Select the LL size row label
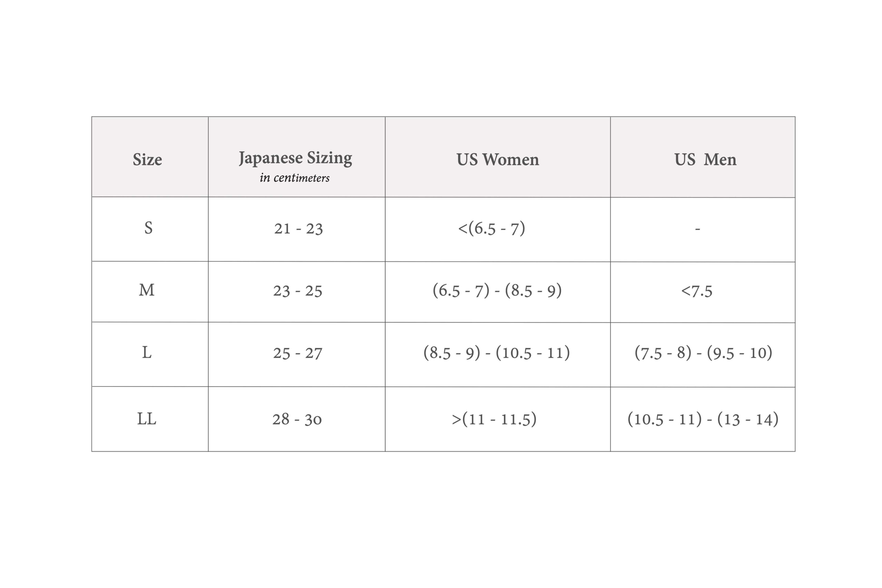Screen dimensions: 882x588 point(147,419)
